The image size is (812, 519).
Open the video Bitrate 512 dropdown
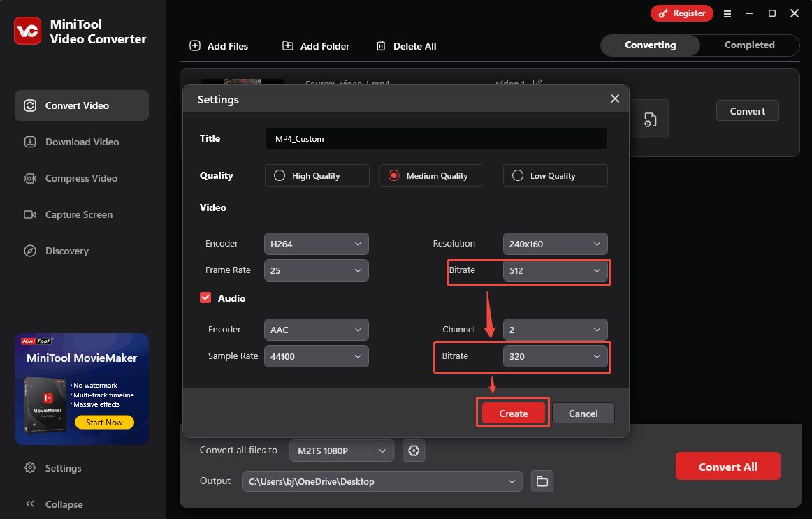pos(555,270)
